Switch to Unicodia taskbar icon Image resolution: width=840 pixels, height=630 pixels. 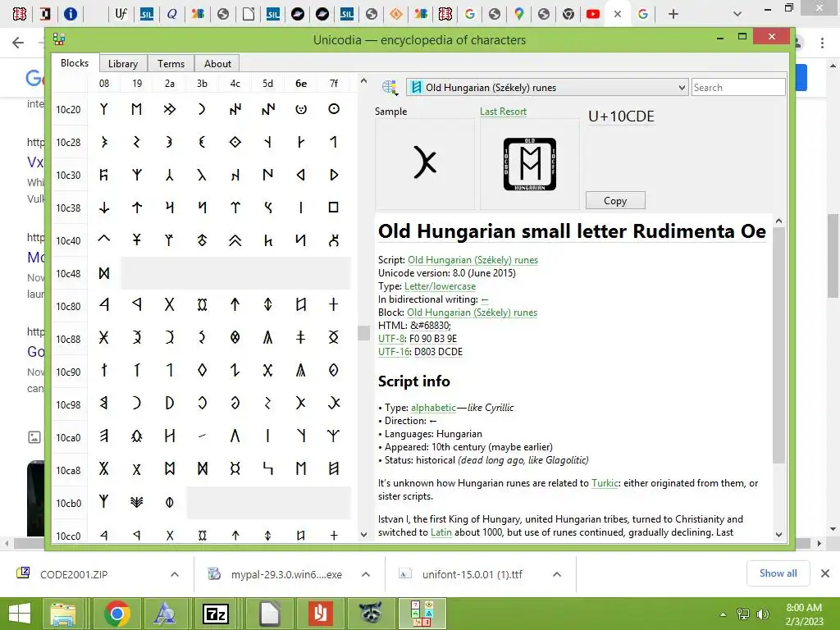422,614
